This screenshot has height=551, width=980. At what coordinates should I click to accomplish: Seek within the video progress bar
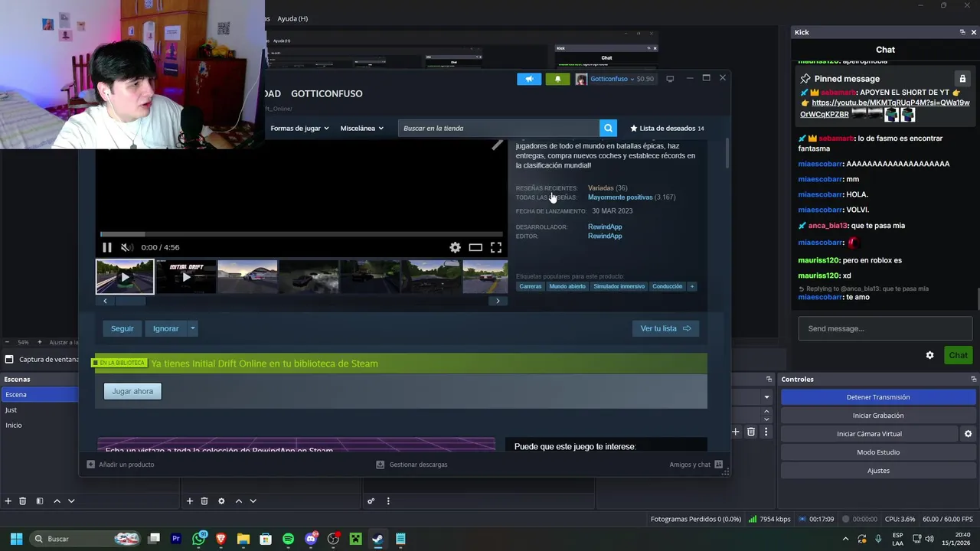302,234
